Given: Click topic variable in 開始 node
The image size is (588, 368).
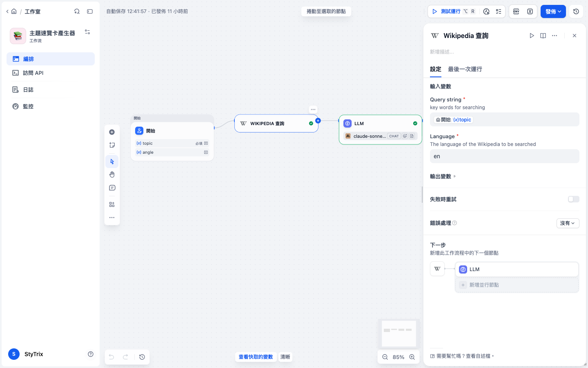Looking at the screenshot, I should [172, 144].
